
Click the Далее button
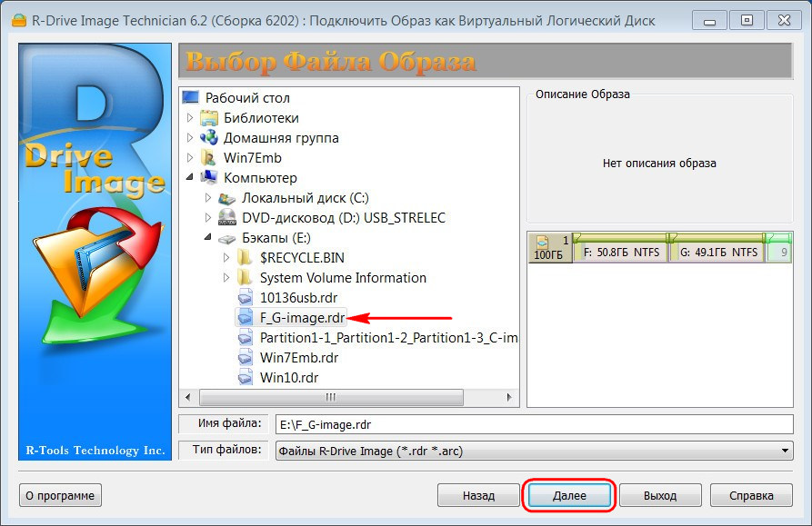coord(569,495)
